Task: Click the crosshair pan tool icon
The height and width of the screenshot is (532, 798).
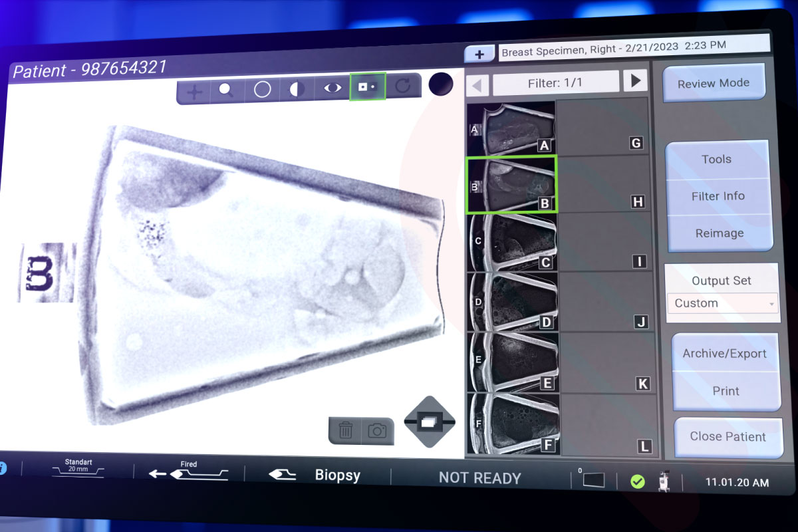Action: point(194,91)
